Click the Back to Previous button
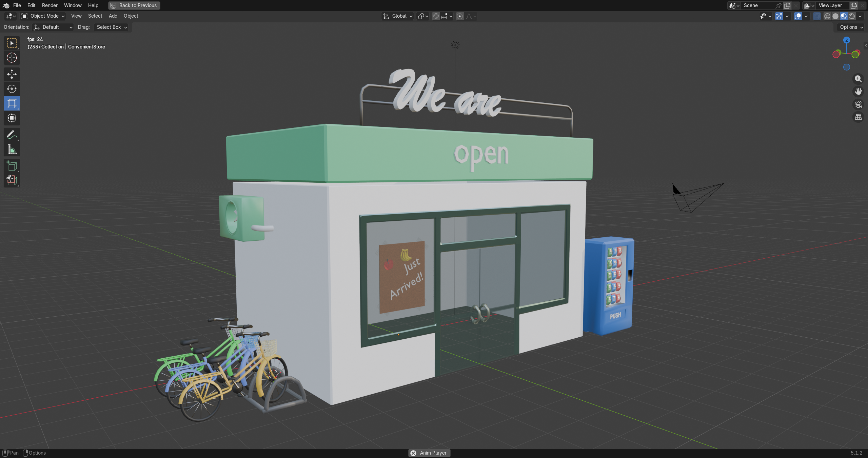The height and width of the screenshot is (458, 868). coord(134,5)
